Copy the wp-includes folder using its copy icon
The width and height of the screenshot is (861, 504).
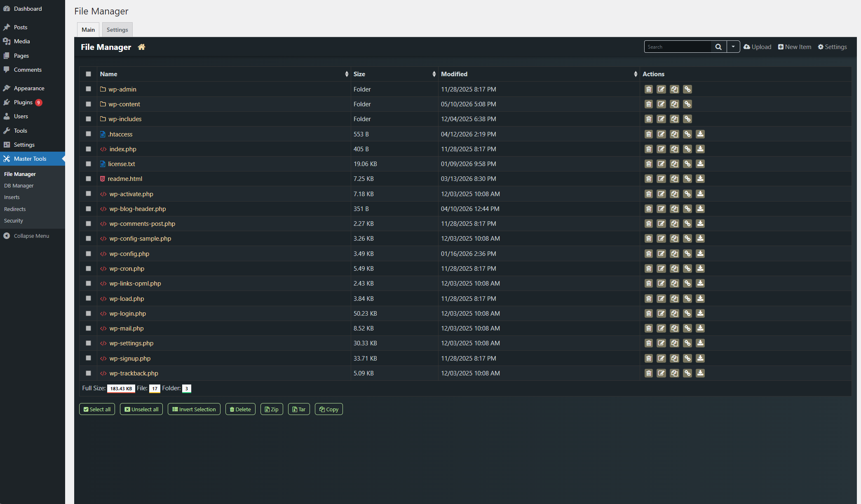point(675,119)
